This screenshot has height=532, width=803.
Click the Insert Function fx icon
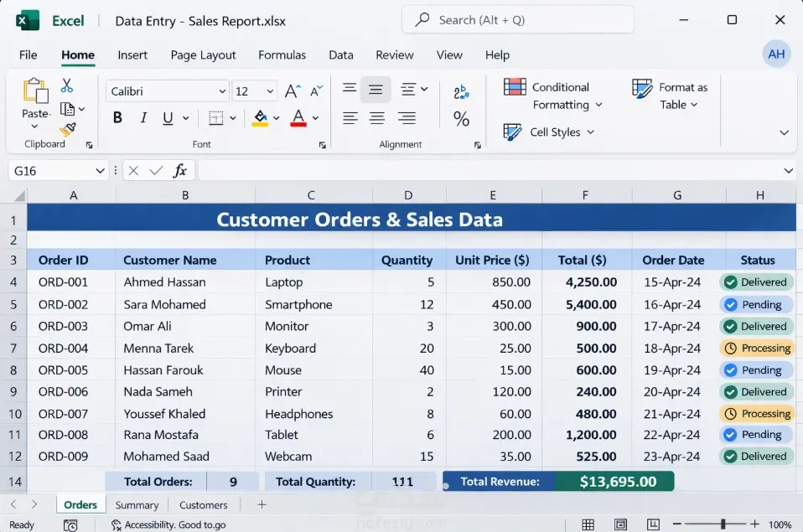click(x=179, y=171)
